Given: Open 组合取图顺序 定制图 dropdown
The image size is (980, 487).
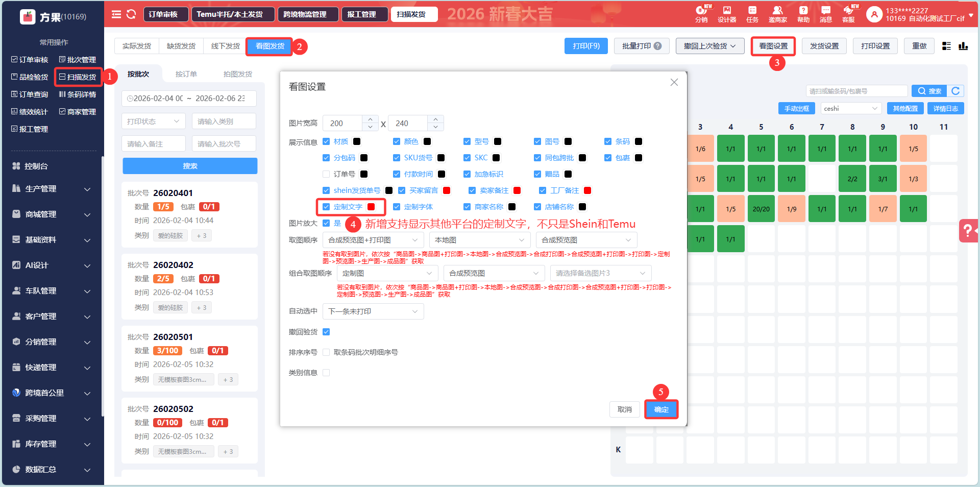Looking at the screenshot, I should tap(387, 273).
